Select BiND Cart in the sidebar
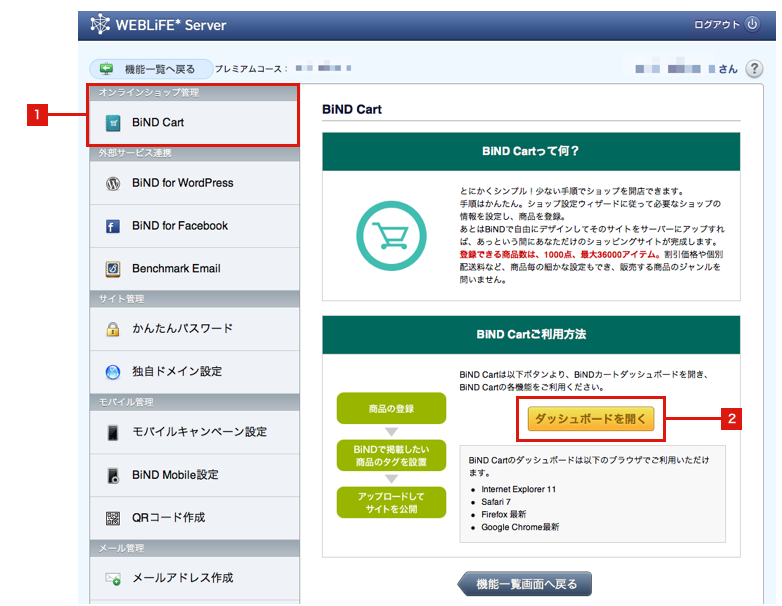Screen dimensions: 782x606 (x=195, y=123)
